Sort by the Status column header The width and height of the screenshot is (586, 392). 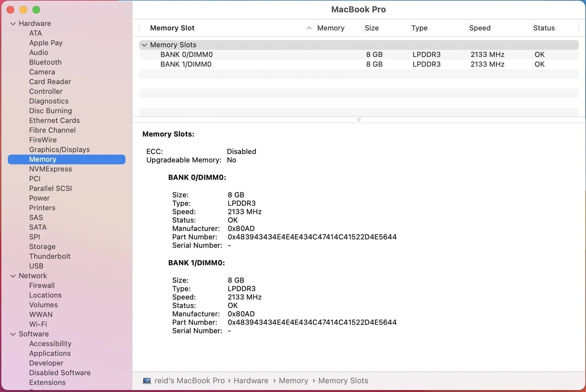[x=544, y=28]
